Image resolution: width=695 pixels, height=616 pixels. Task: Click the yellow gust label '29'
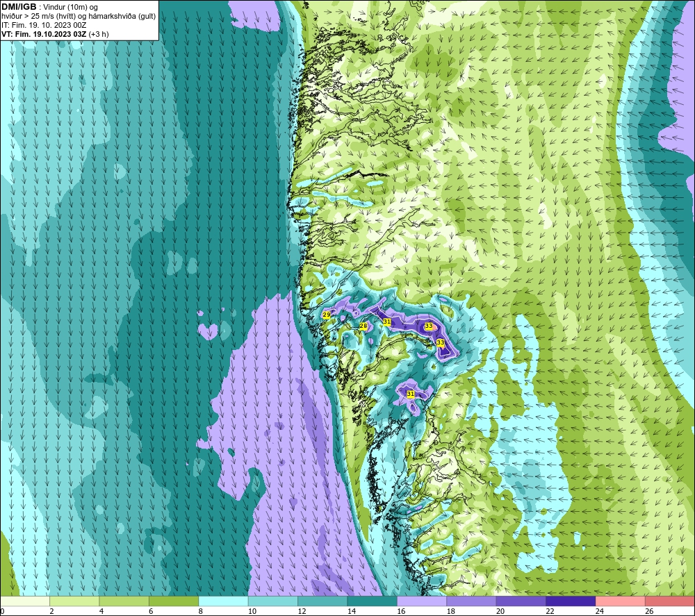pyautogui.click(x=326, y=315)
